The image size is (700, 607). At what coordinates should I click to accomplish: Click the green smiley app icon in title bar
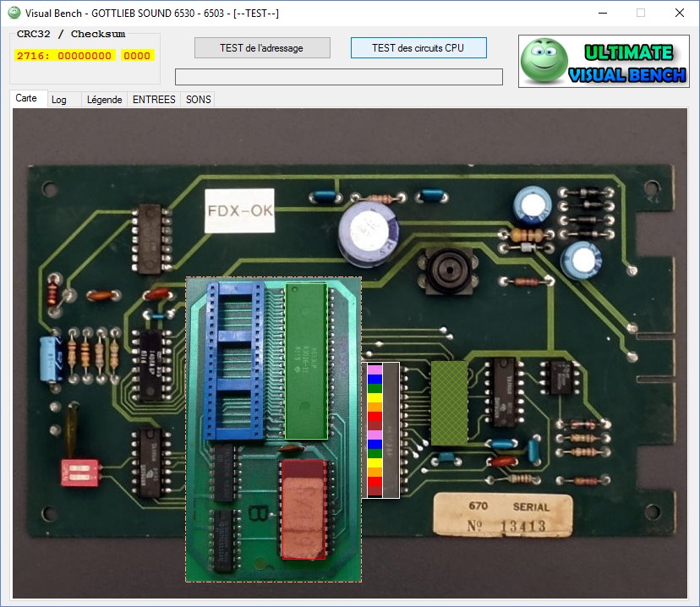coord(14,13)
